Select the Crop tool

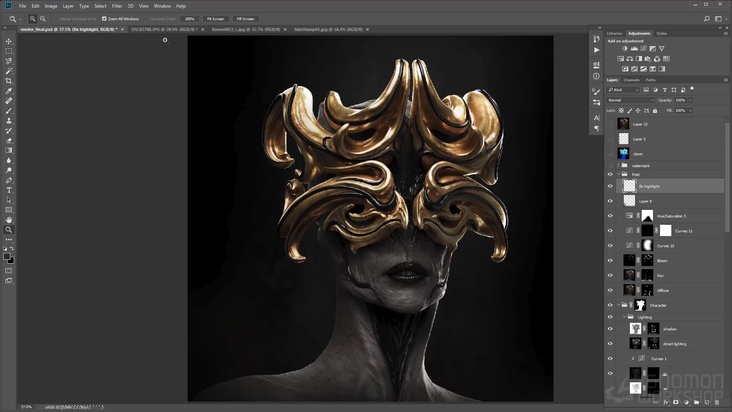click(9, 81)
